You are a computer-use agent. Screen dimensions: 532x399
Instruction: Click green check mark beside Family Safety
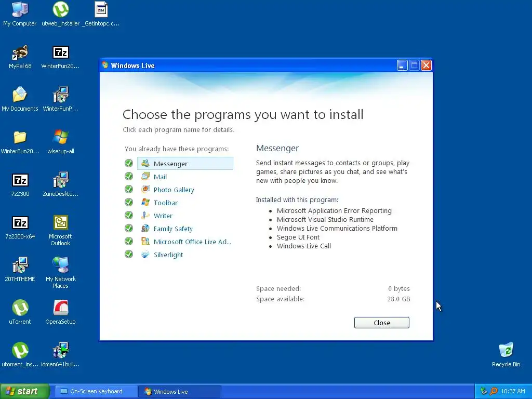tap(129, 228)
